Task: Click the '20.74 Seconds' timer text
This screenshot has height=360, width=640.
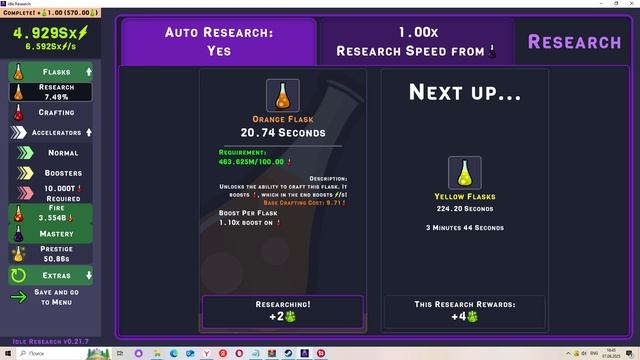Action: coord(283,133)
